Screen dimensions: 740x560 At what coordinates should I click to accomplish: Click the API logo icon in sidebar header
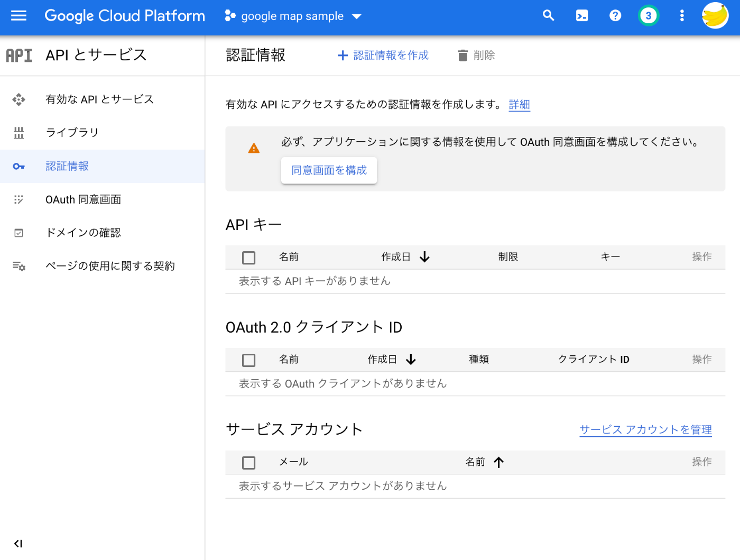pos(19,55)
